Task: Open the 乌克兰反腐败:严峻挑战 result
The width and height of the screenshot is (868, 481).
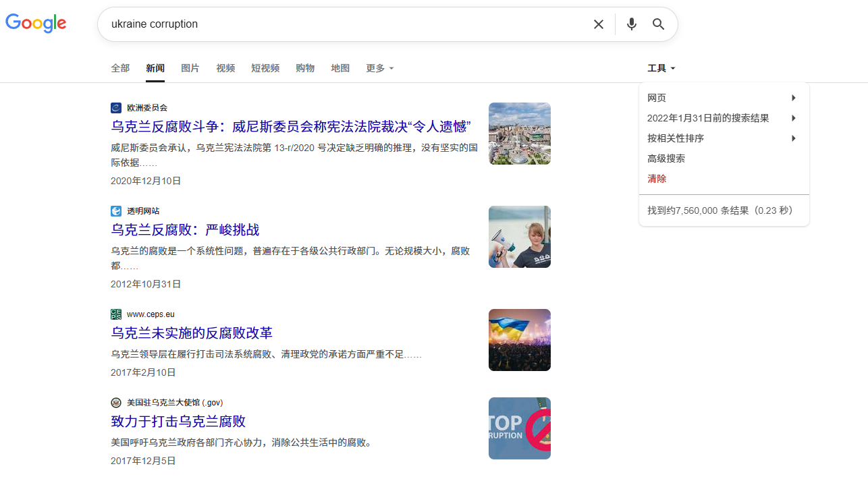Action: point(185,230)
